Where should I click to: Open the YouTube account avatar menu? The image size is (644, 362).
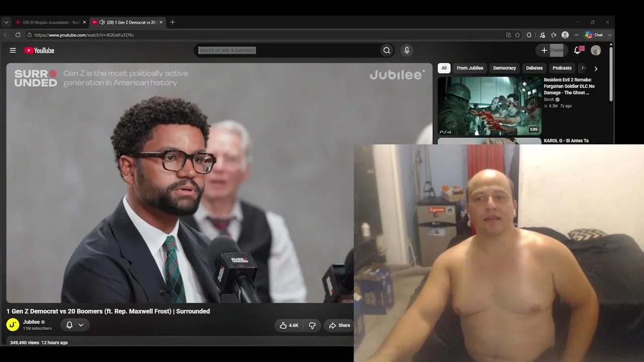[596, 50]
